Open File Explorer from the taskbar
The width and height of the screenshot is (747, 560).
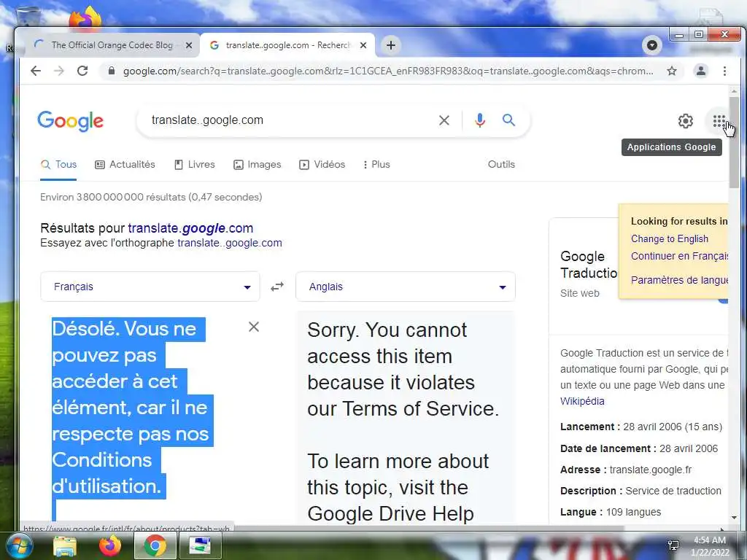(65, 545)
